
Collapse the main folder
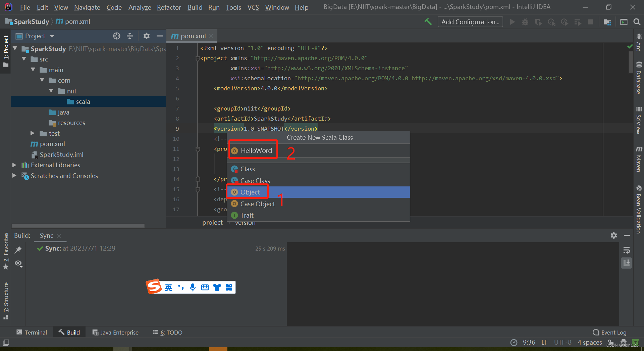point(33,70)
